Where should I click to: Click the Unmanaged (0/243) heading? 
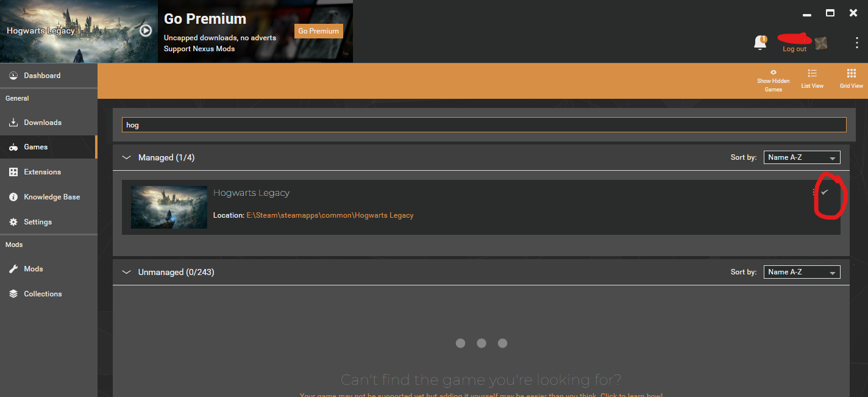tap(176, 272)
